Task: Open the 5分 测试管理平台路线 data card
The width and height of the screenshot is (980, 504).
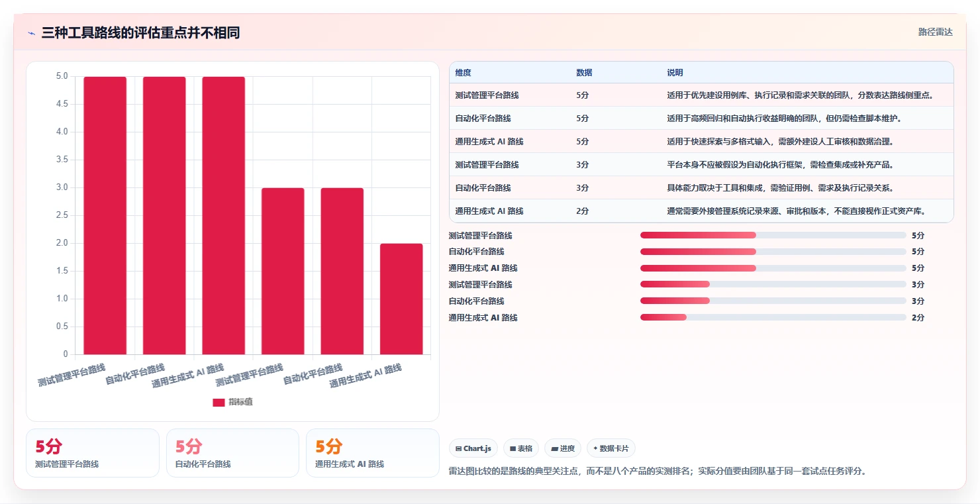Action: point(93,453)
